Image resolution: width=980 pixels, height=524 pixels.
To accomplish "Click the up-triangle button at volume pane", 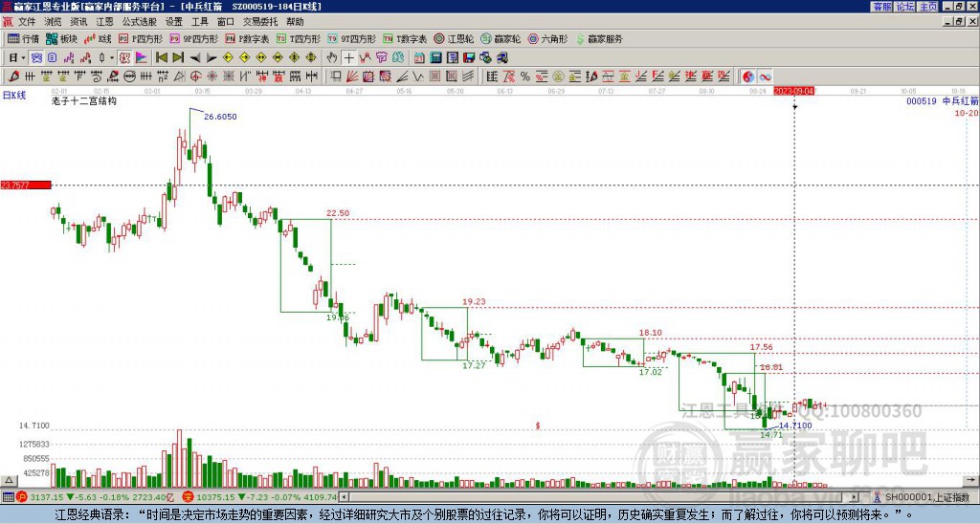I will coord(9,481).
